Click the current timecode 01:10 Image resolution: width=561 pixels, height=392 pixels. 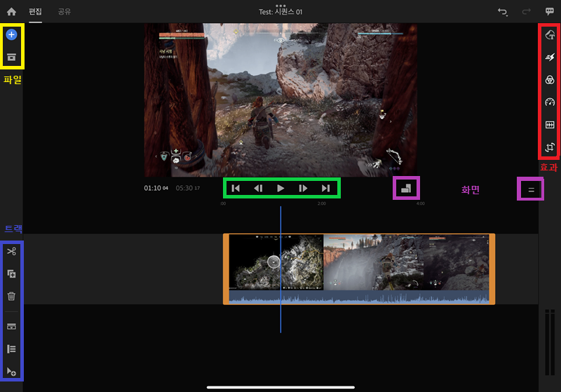coord(156,188)
